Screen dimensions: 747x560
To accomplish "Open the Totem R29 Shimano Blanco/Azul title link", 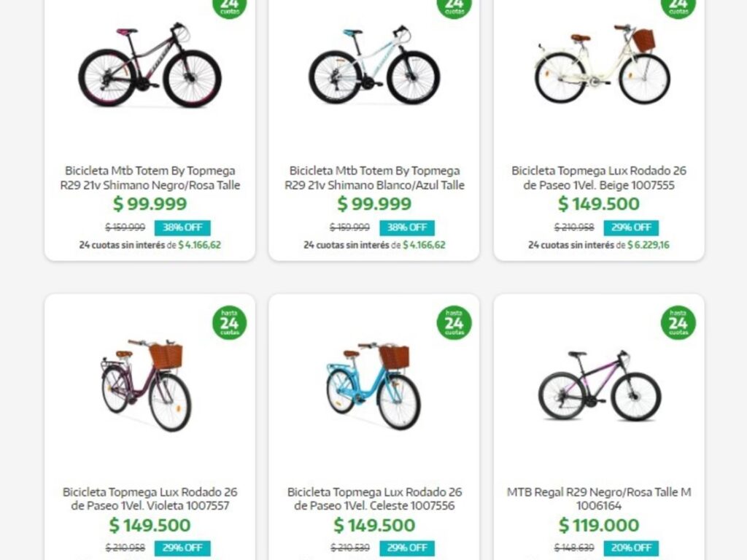I will click(x=373, y=178).
